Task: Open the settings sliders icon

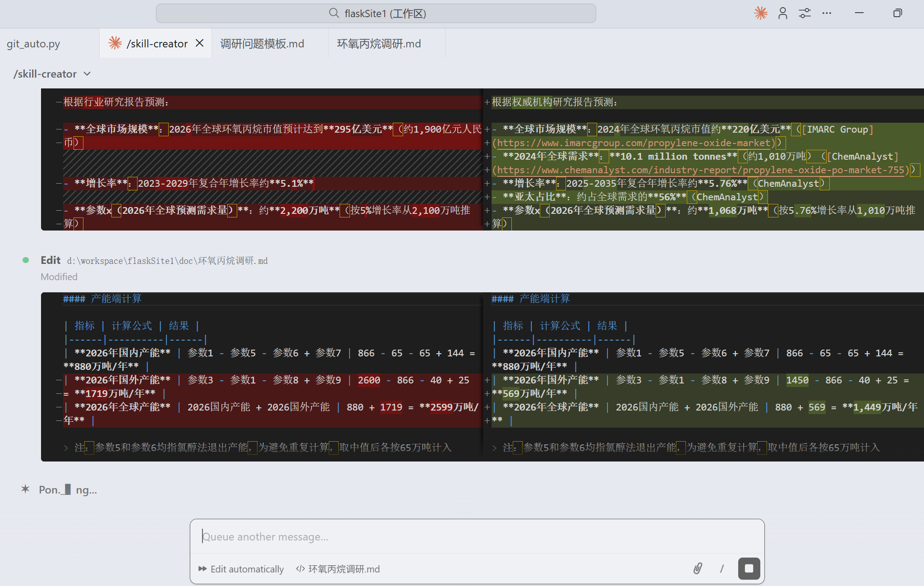Action: (805, 13)
